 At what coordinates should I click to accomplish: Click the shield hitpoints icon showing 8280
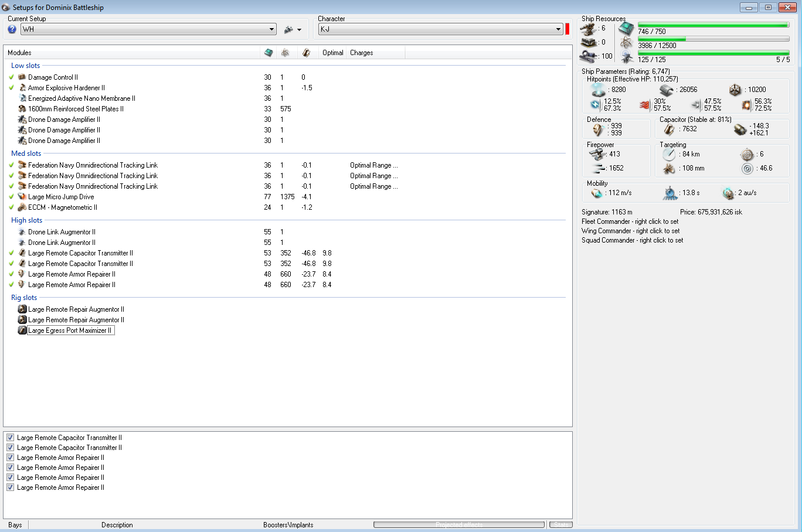(599, 90)
